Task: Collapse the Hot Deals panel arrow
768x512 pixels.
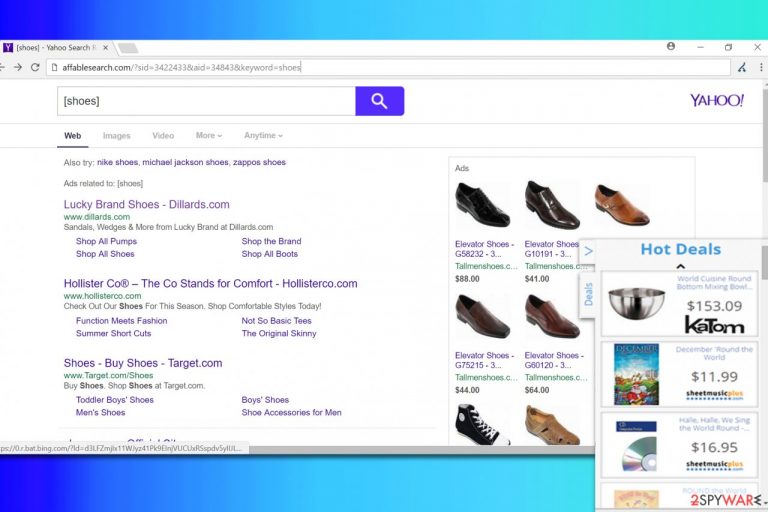Action: 588,251
